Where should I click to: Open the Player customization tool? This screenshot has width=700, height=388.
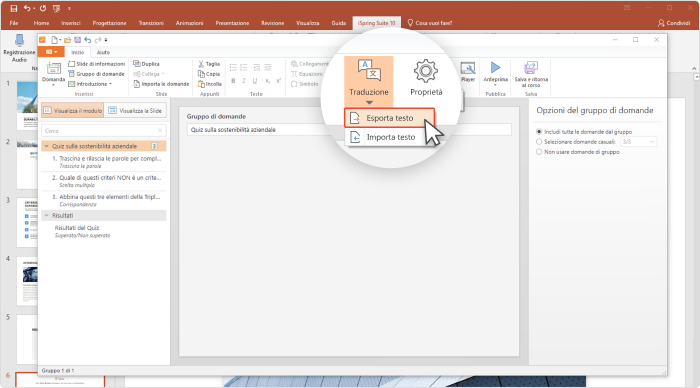pos(468,72)
